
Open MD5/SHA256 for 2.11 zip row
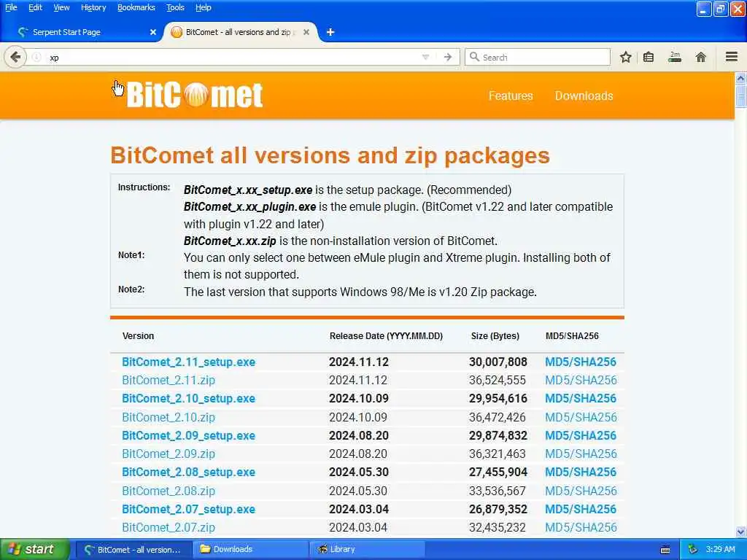click(x=581, y=380)
